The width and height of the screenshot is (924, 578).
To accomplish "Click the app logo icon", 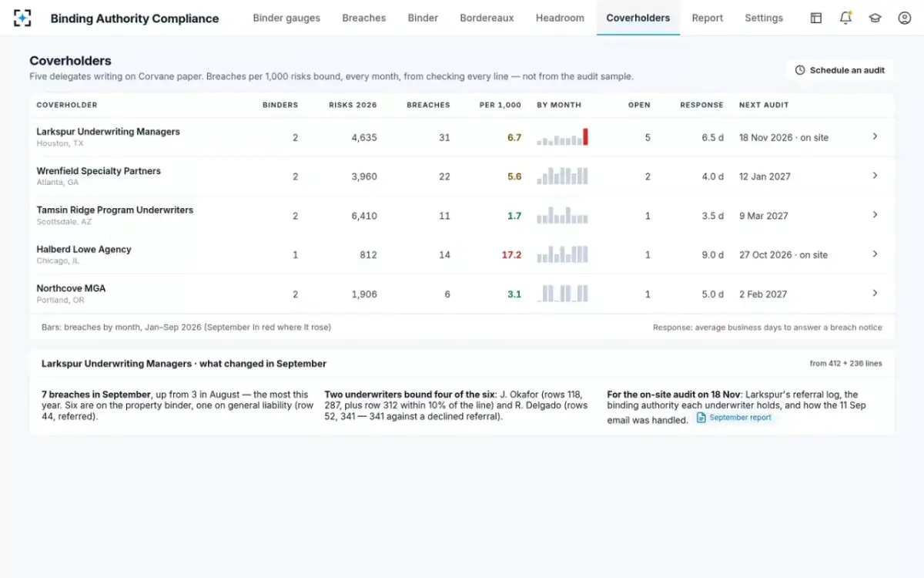I will (22, 18).
